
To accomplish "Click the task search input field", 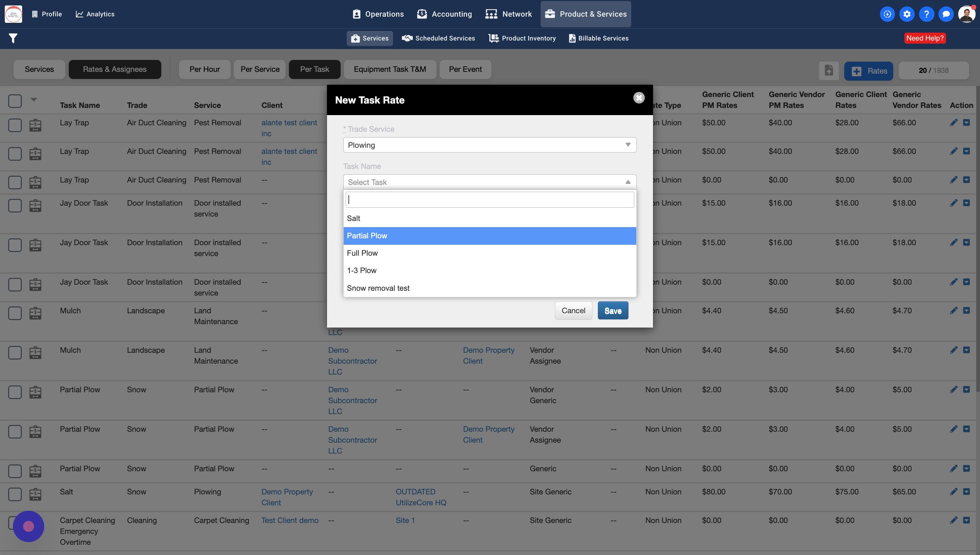I will [x=489, y=200].
